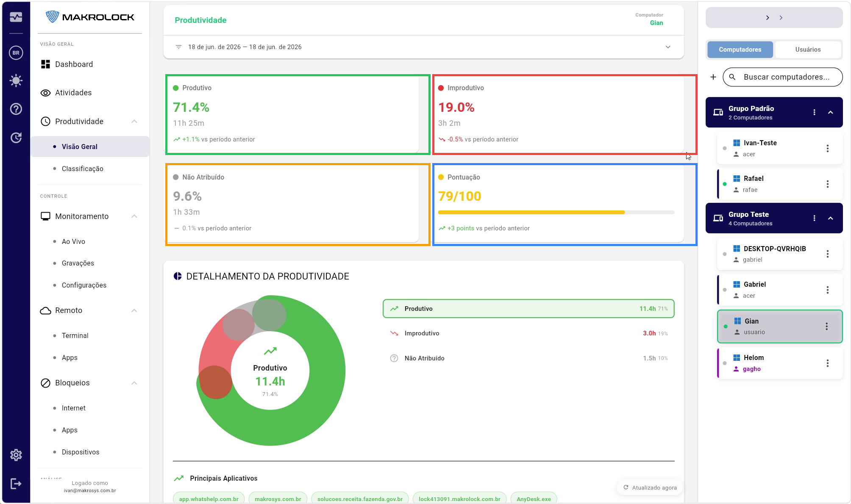Image resolution: width=851 pixels, height=504 pixels.
Task: Open the settings gear icon
Action: point(16,455)
